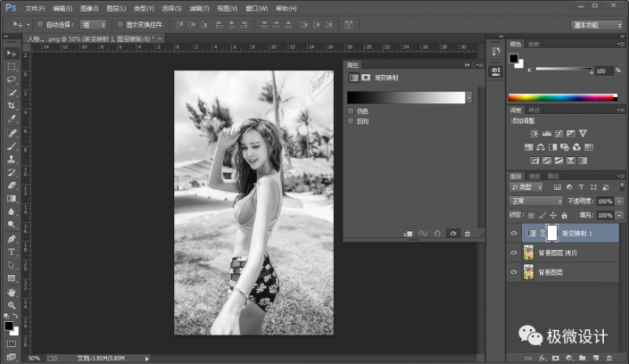Image resolution: width=629 pixels, height=364 pixels.
Task: Select the Pen tool
Action: click(12, 239)
